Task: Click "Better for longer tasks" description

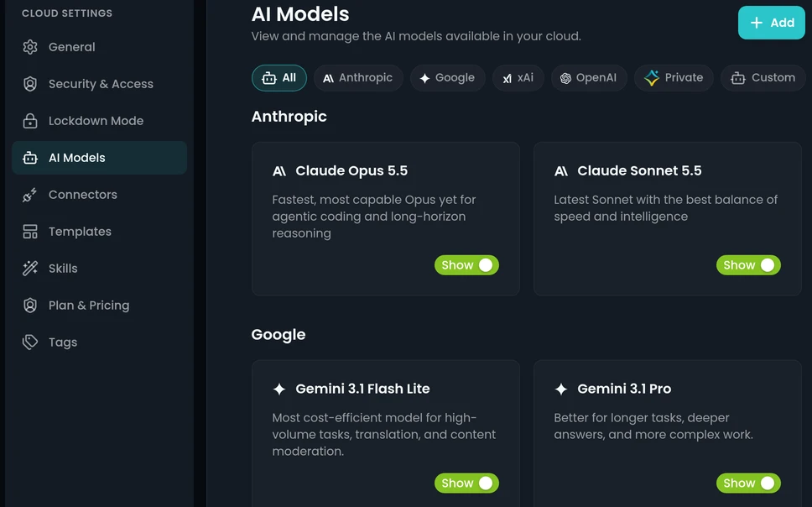Action: [x=653, y=426]
